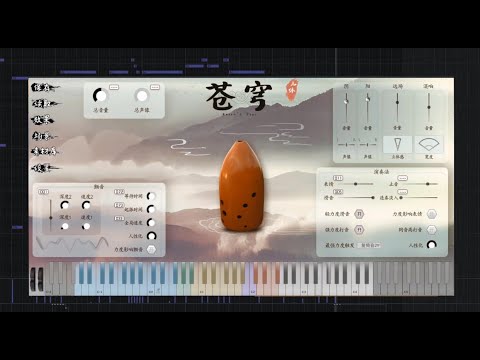This screenshot has height=360, width=480.
Task: Toggle the 轻力度滑音 hexagon switch
Action: point(359,214)
